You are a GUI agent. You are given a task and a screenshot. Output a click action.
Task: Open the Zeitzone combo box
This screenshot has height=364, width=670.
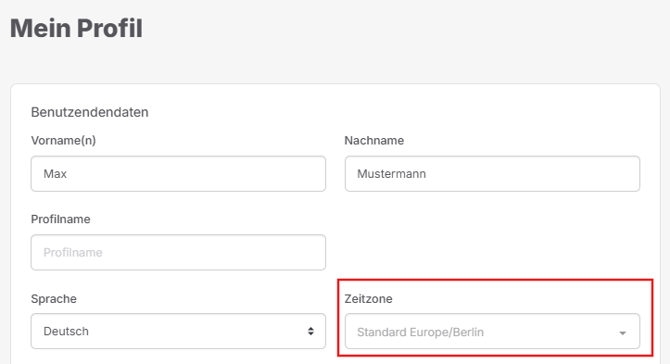click(x=492, y=331)
